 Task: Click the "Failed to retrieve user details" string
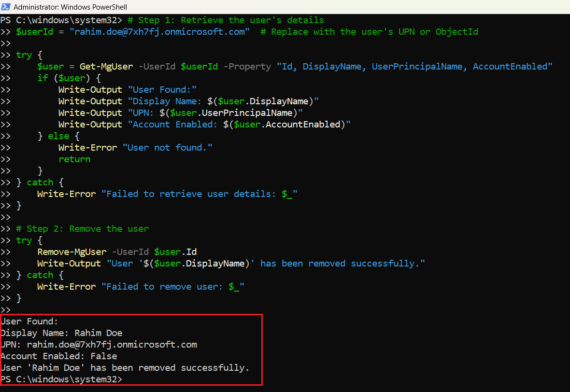pos(199,194)
